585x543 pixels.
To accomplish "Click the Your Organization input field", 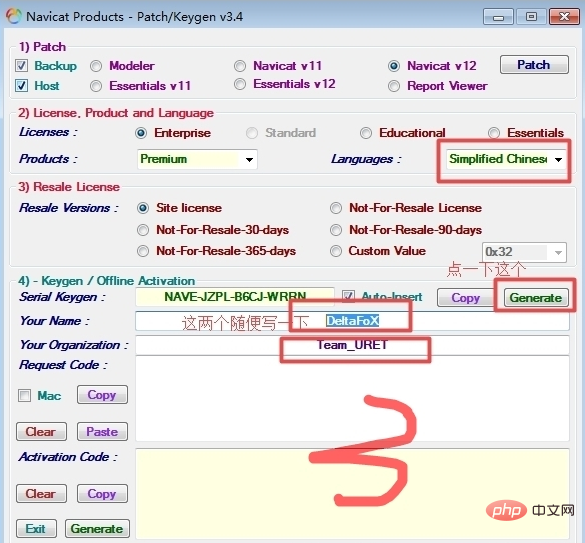I will pos(352,345).
